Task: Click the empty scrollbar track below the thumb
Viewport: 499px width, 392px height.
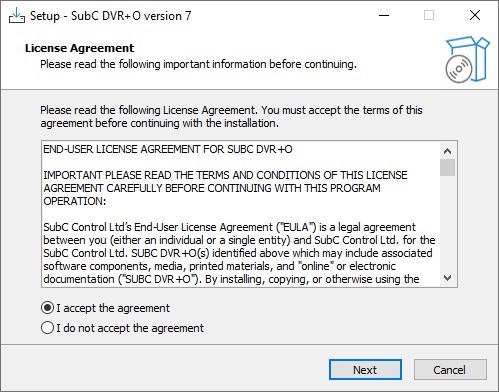Action: [x=447, y=223]
